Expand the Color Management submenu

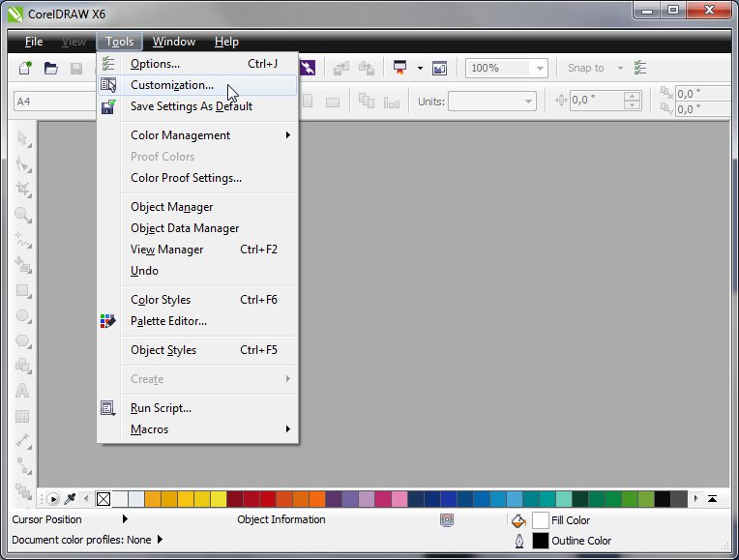tap(209, 135)
